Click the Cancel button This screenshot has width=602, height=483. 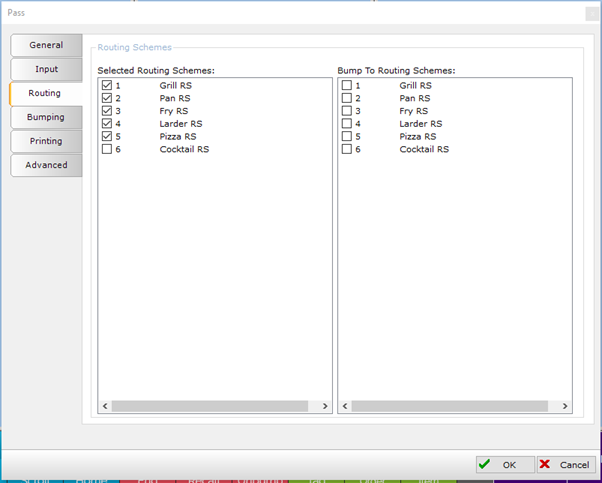pos(565,465)
